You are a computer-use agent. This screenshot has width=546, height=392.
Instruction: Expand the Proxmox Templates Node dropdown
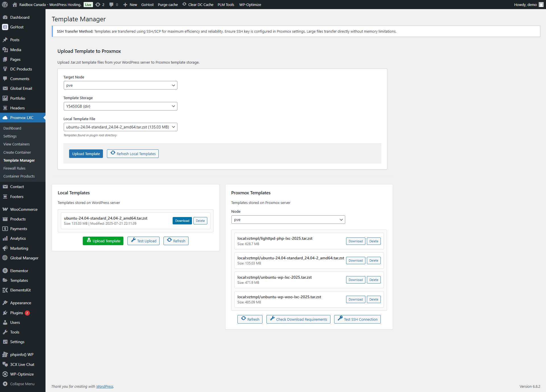288,220
